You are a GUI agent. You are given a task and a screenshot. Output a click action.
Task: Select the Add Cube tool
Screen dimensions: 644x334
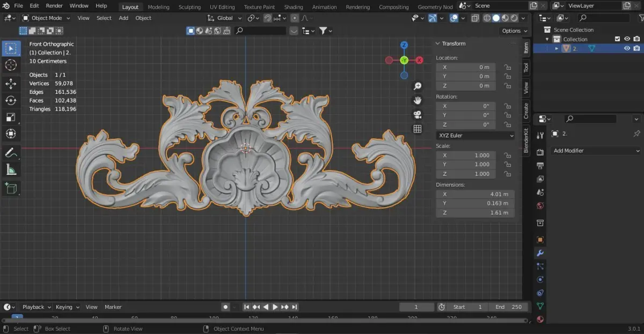coord(11,188)
